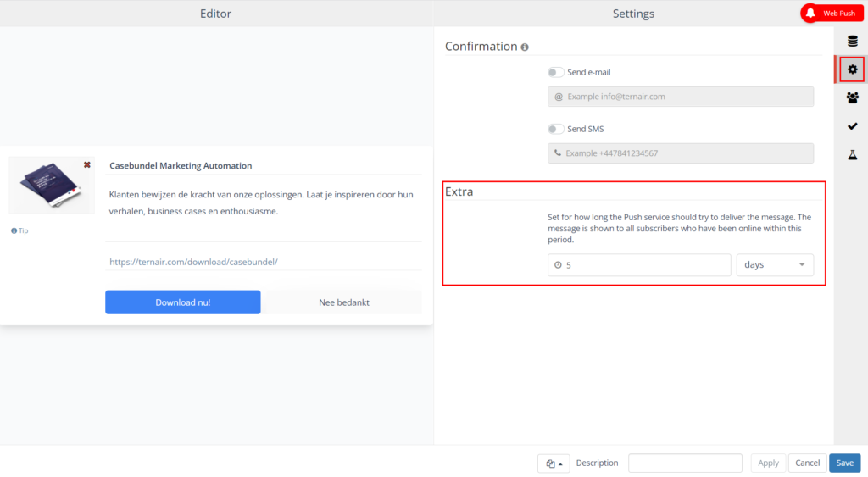The width and height of the screenshot is (868, 477).
Task: Enable the Send e-mail toggle
Action: pyautogui.click(x=555, y=73)
